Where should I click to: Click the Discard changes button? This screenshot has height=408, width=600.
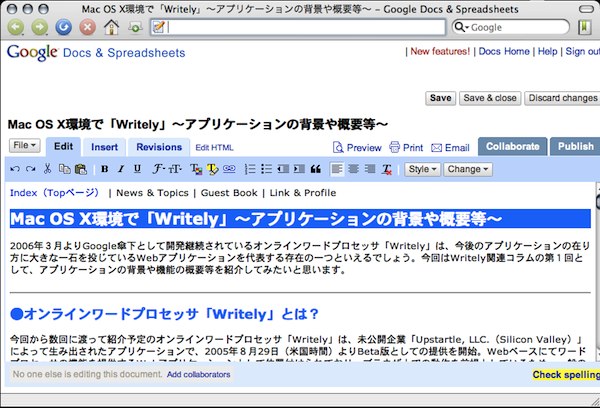[x=562, y=98]
